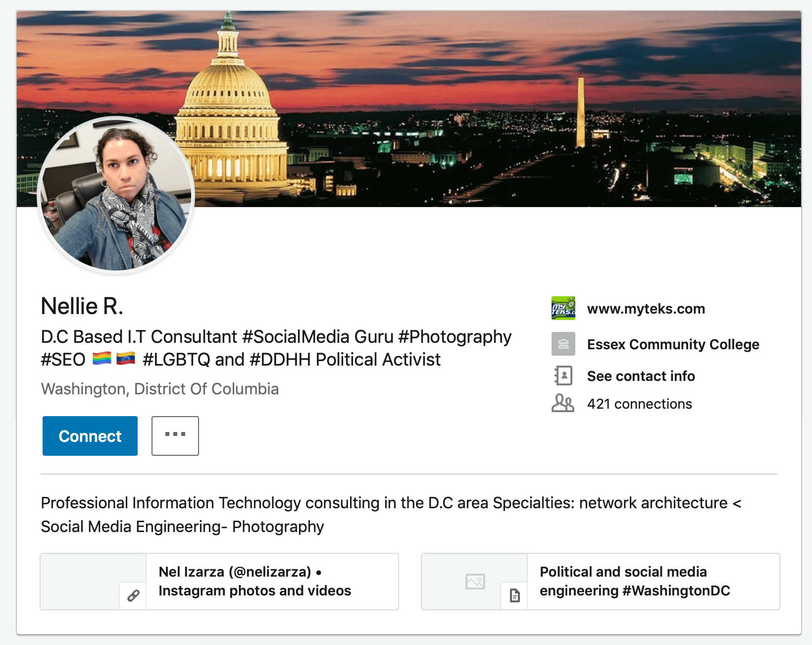This screenshot has width=812, height=645.
Task: Open Political and social media engineering document
Action: 635,581
